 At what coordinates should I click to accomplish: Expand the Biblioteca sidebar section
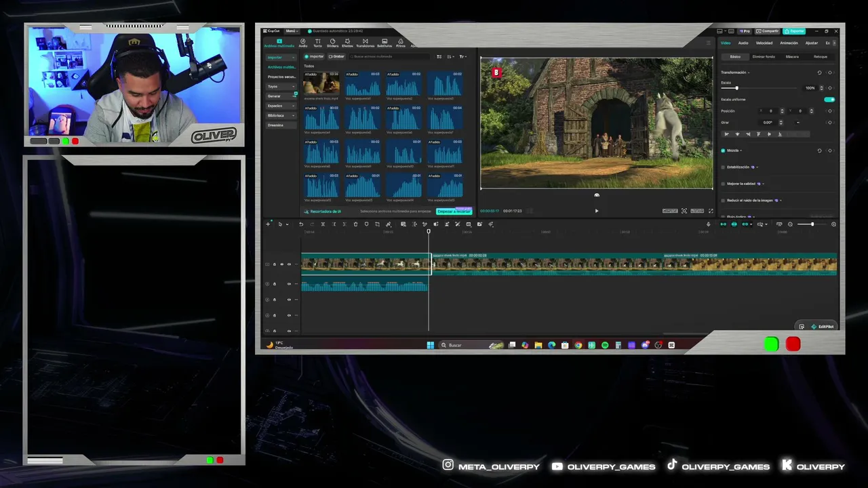coord(280,115)
